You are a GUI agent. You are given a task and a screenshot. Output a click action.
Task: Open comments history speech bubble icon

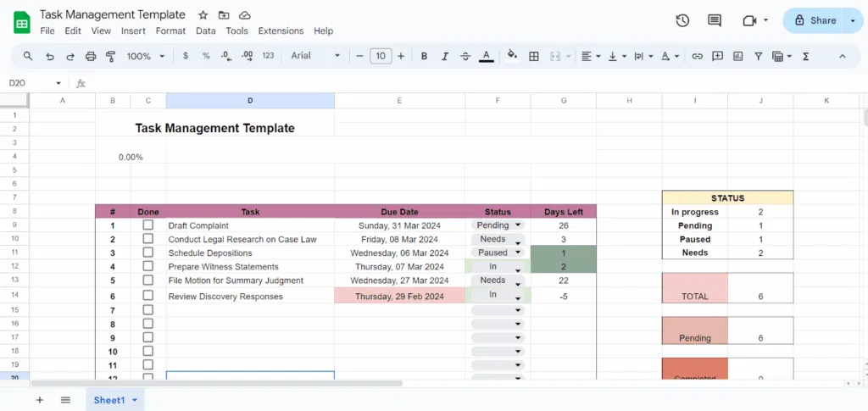click(714, 20)
